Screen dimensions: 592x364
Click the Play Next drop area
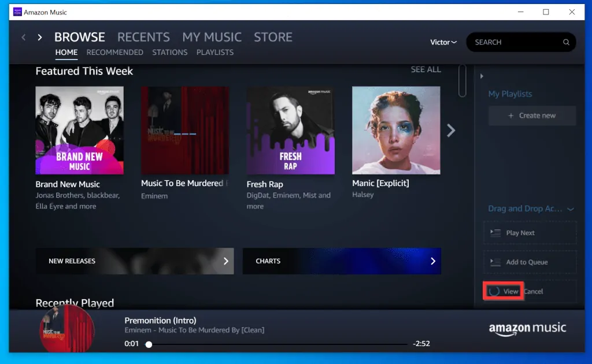click(530, 233)
